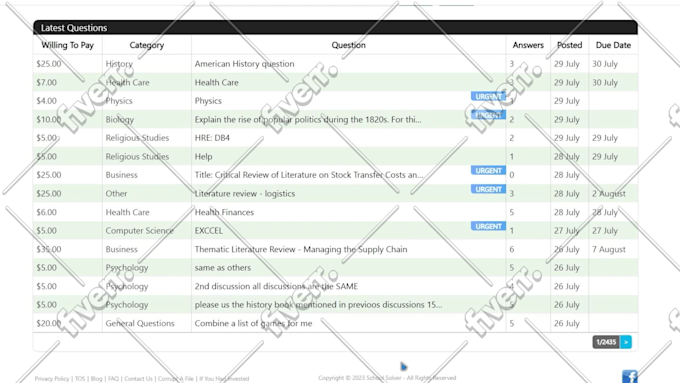Open the Health Finances question
680x383 pixels.
coord(224,212)
